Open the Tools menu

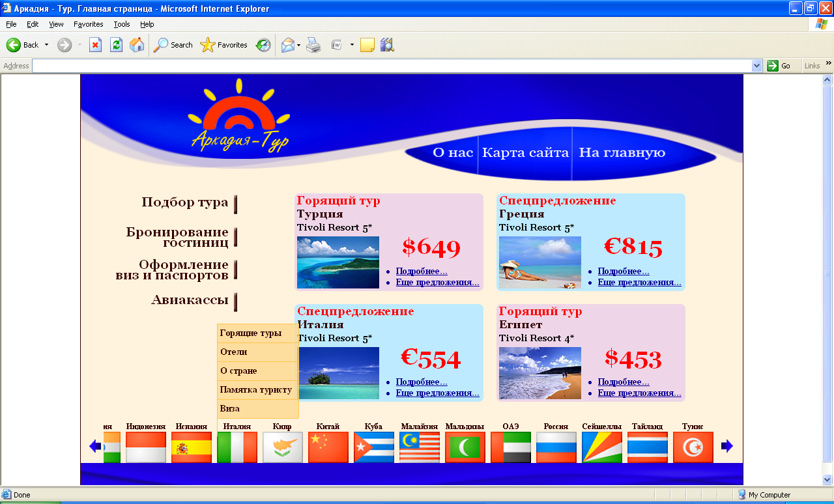(122, 24)
